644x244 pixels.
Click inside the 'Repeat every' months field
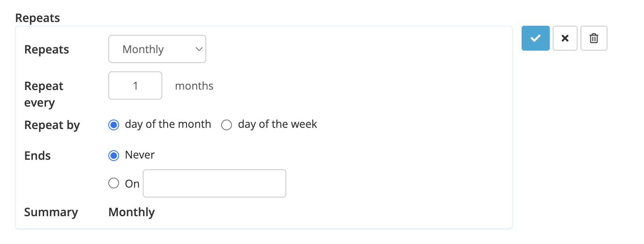(135, 85)
